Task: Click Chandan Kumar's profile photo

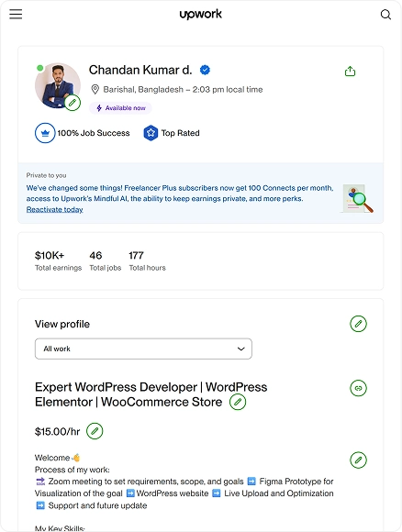Action: pos(58,85)
